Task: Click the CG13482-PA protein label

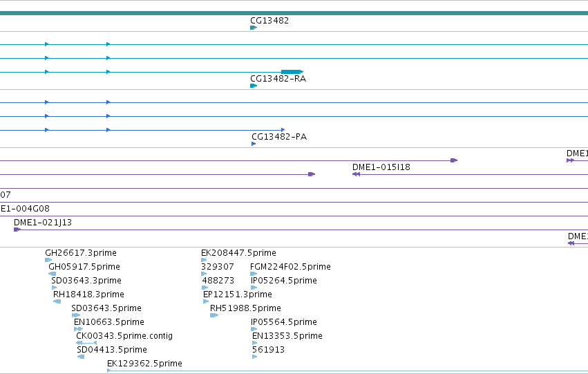Action: click(x=279, y=137)
